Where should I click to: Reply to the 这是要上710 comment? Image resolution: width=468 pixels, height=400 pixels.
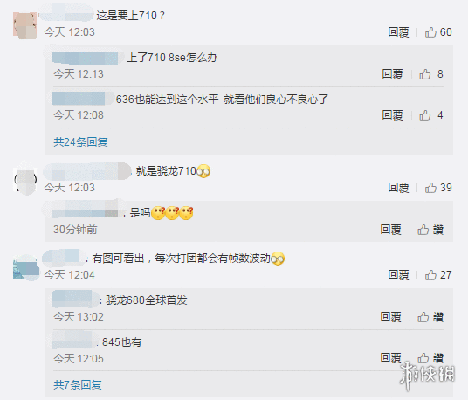tap(399, 32)
